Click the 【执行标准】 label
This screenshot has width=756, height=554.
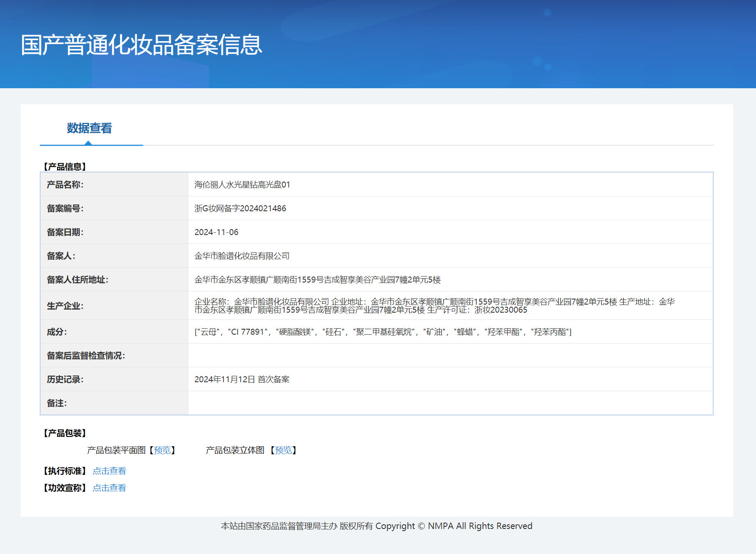pos(65,471)
